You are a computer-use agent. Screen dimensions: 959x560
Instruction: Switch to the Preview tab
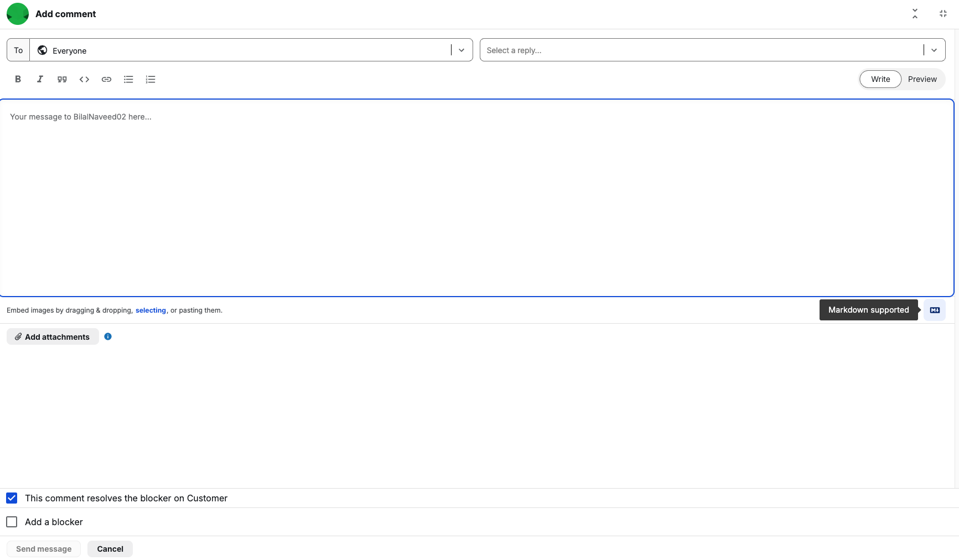pos(922,79)
